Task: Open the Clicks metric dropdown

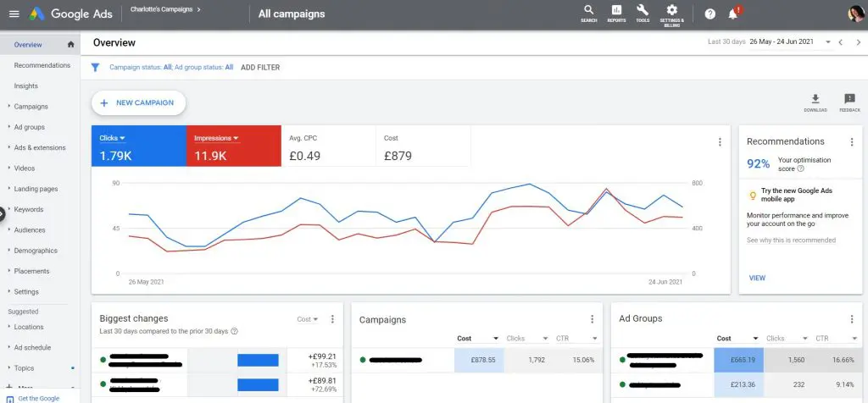Action: [112, 138]
